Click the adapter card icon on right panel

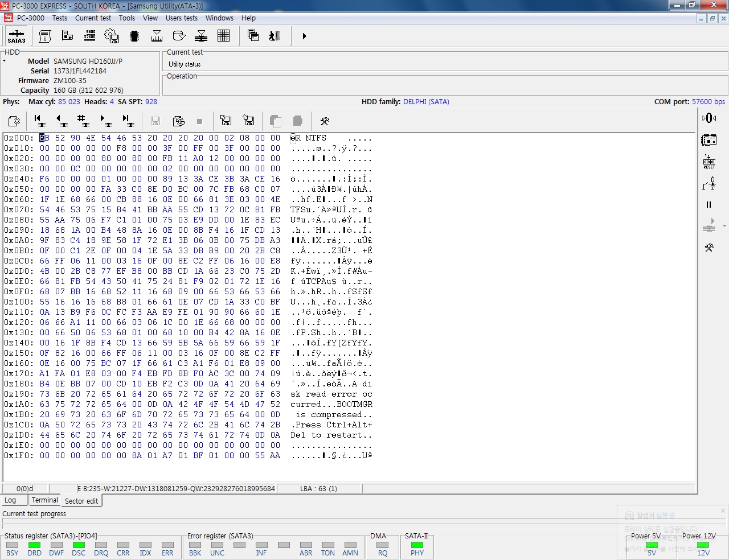pyautogui.click(x=709, y=140)
